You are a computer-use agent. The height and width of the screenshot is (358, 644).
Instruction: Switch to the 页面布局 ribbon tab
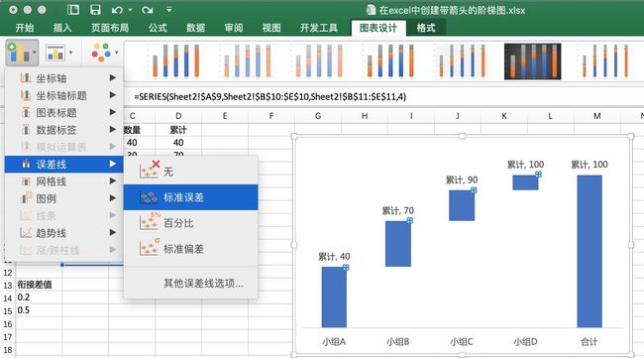pos(110,28)
